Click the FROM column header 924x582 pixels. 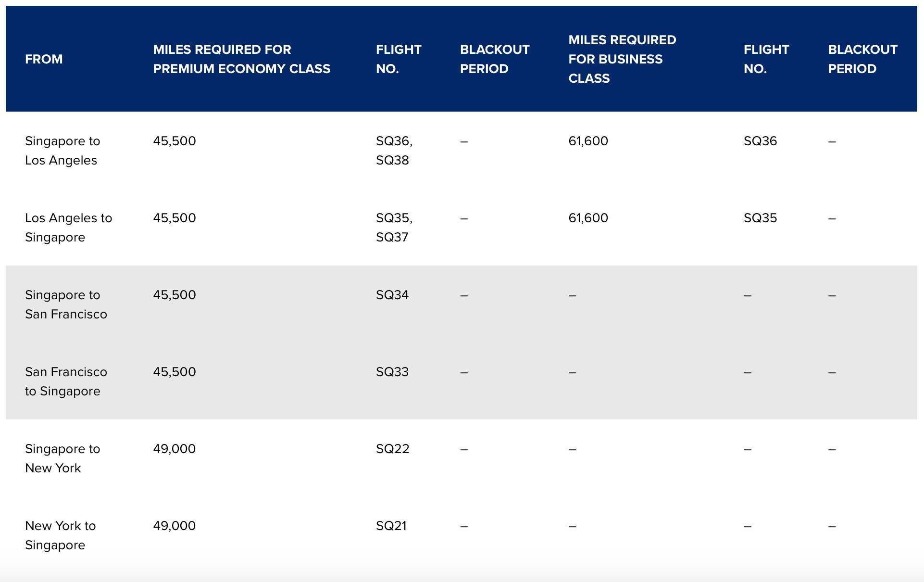44,59
